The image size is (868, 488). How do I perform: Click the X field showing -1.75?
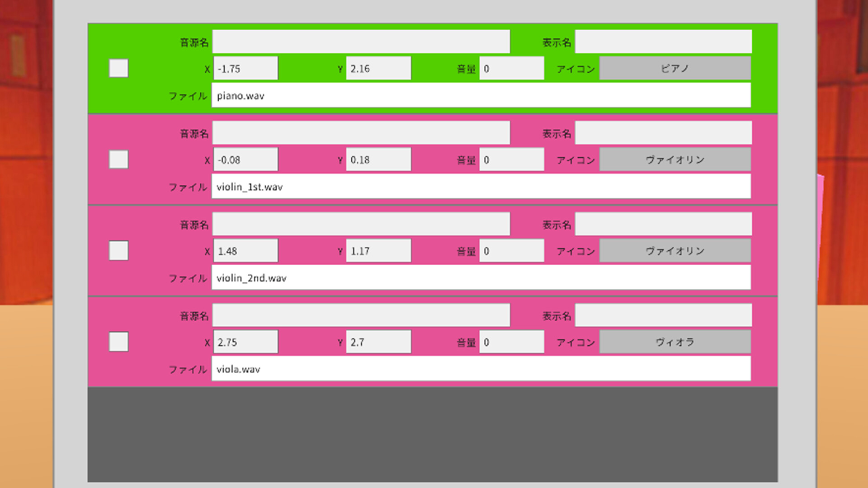[x=245, y=68]
